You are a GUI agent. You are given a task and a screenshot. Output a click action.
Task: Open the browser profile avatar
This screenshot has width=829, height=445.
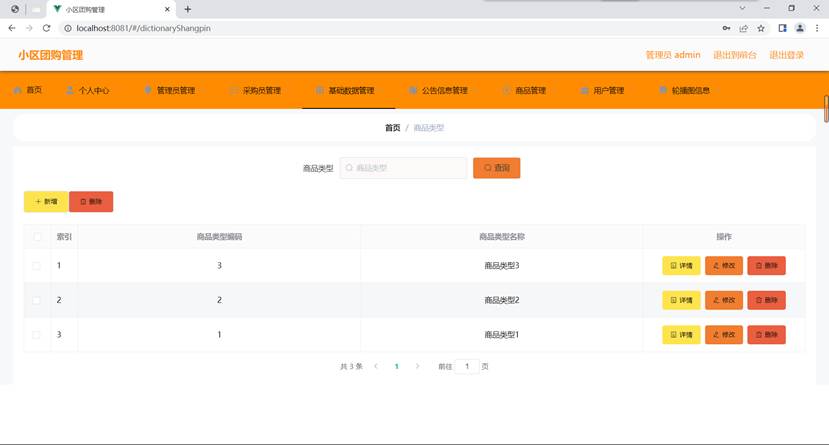click(x=800, y=28)
